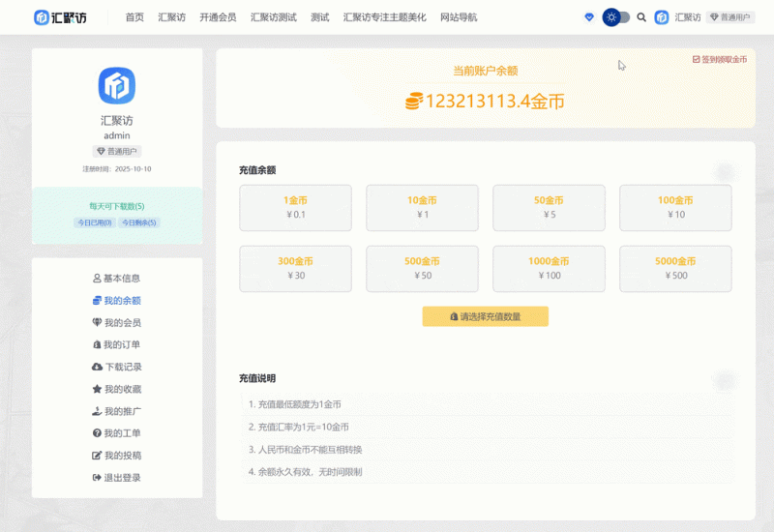The width and height of the screenshot is (774, 532).
Task: Open the 首页 navigation item
Action: coord(134,17)
